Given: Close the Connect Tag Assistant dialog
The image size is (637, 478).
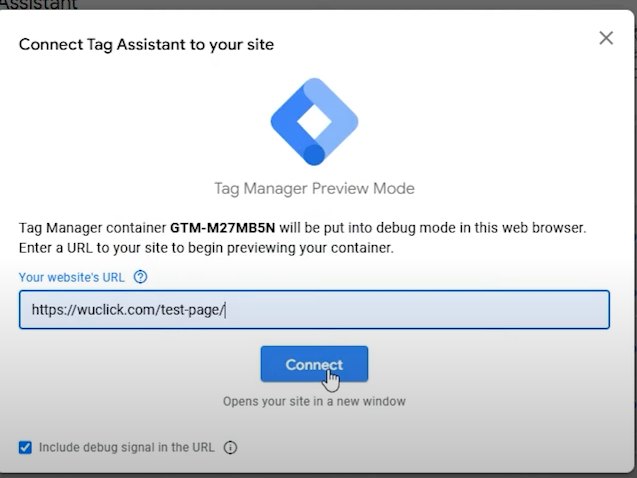Looking at the screenshot, I should [x=606, y=38].
